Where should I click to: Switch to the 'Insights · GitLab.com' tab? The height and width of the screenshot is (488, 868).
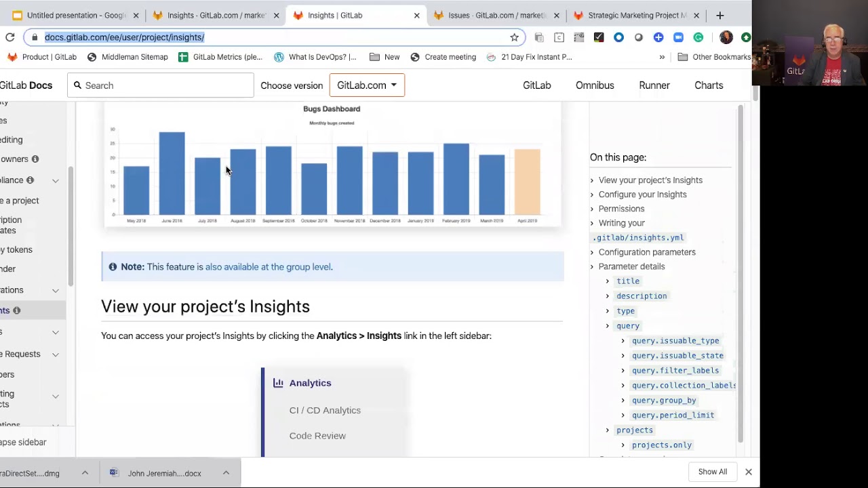(216, 15)
